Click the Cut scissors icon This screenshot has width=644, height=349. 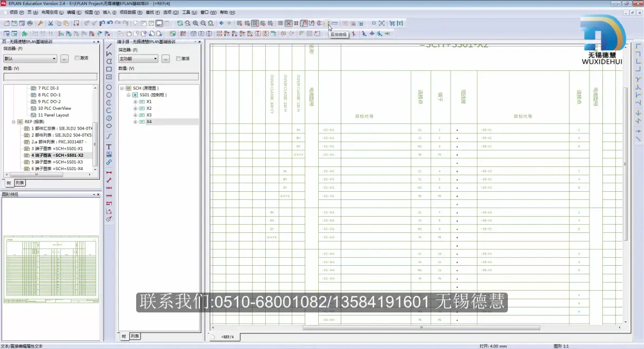click(x=51, y=23)
